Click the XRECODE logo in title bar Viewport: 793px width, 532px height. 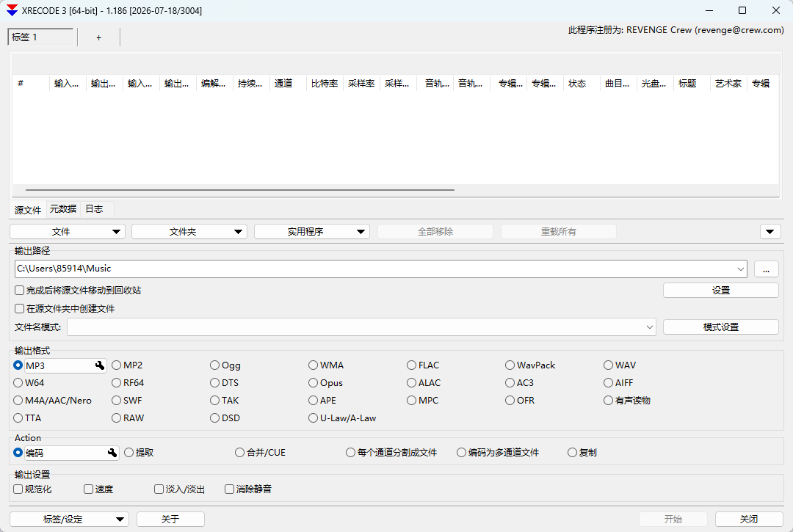(x=12, y=10)
